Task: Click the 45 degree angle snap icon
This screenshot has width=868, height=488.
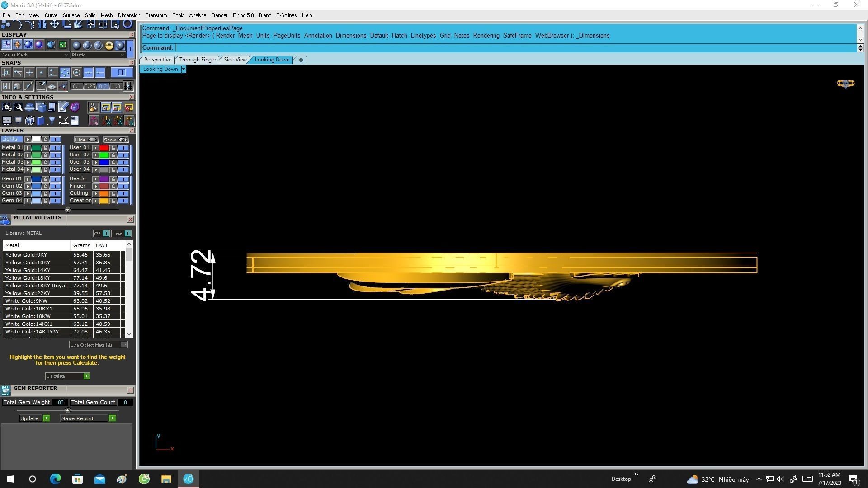Action: pos(41,86)
